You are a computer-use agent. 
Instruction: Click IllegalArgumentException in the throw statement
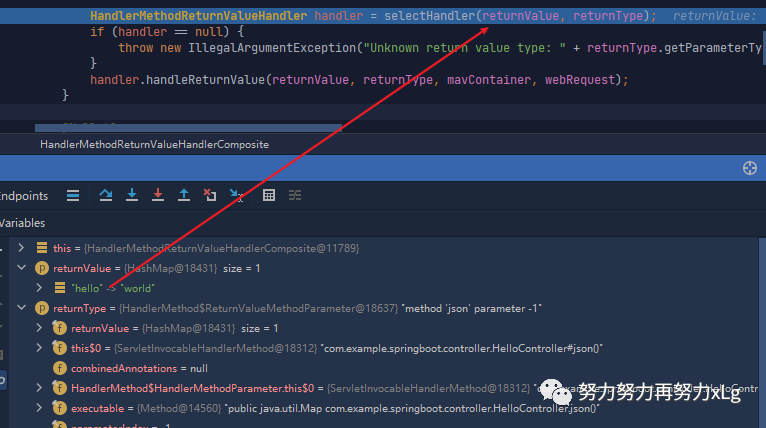tap(273, 48)
